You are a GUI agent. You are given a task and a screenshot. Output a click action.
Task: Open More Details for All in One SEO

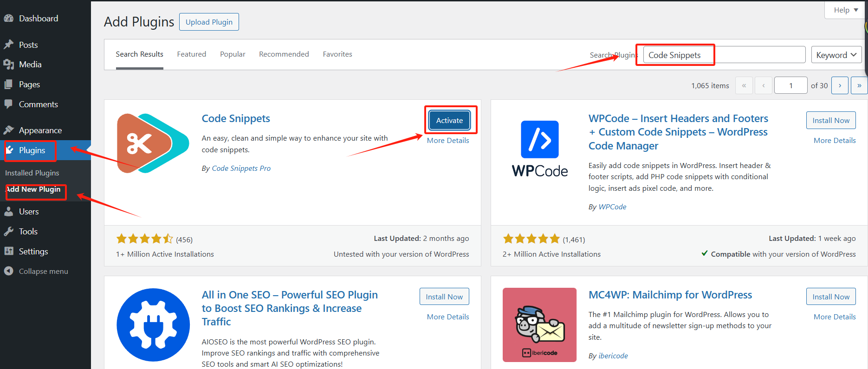click(x=448, y=317)
